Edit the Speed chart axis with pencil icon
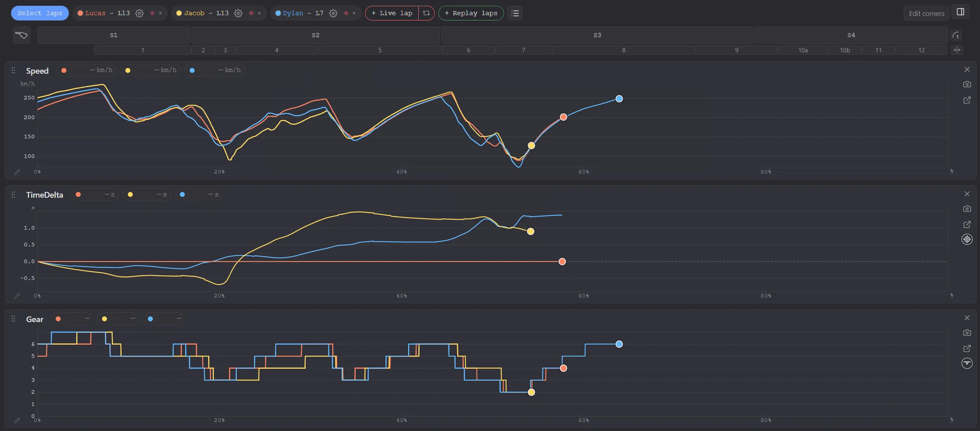 (17, 172)
